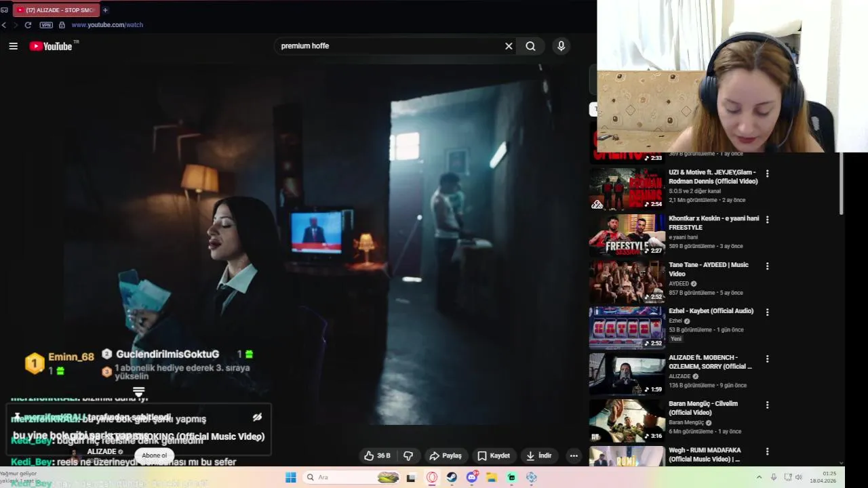The height and width of the screenshot is (488, 868).
Task: Open site info via the padlock icon
Action: point(62,25)
